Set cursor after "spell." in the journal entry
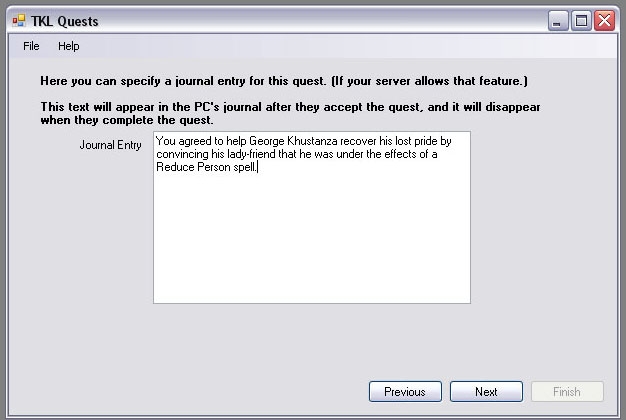Viewport: 626px width, 420px height. click(x=257, y=168)
